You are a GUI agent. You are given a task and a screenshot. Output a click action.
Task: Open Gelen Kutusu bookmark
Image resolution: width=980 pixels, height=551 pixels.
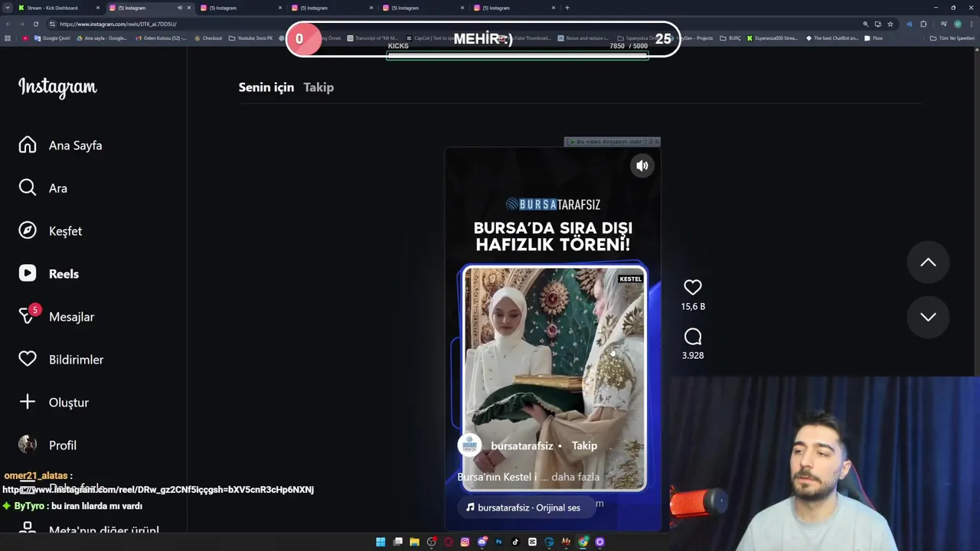tap(161, 38)
